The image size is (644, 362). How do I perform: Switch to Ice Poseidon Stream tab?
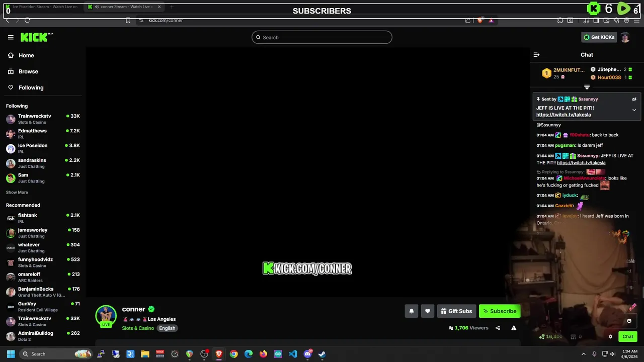point(41,7)
